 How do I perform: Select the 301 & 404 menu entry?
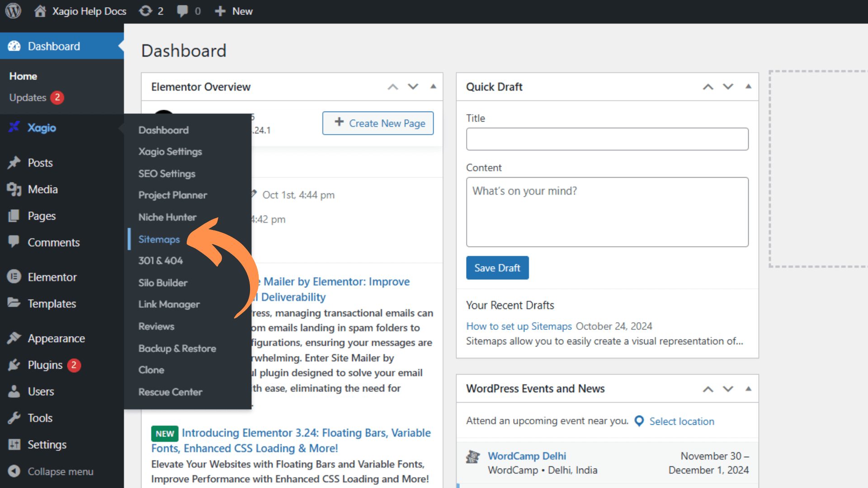tap(160, 260)
